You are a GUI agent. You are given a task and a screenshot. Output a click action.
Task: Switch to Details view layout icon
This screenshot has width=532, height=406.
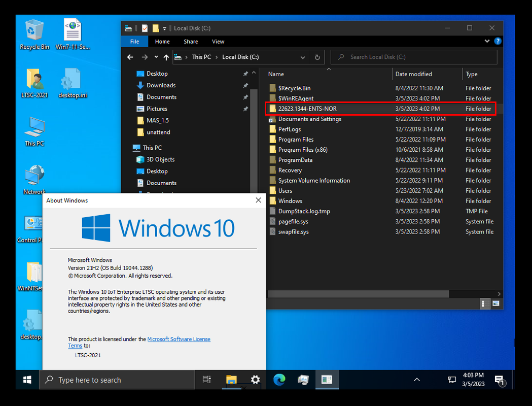485,303
